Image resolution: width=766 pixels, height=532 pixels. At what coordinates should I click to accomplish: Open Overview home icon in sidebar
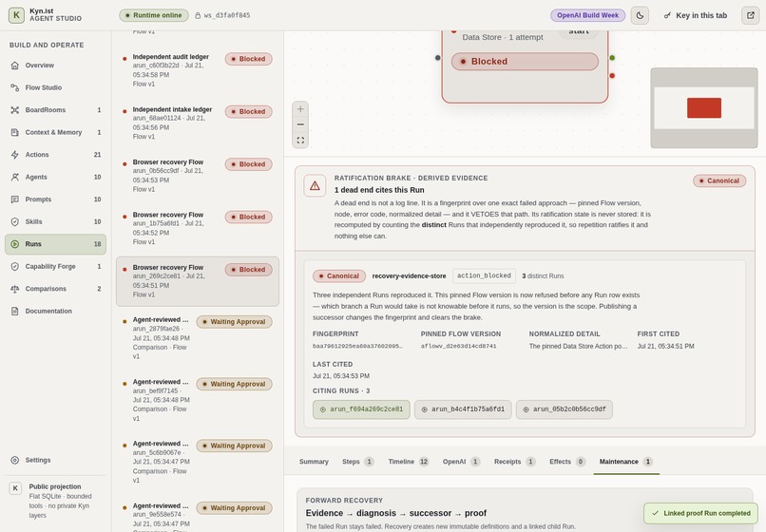pyautogui.click(x=15, y=66)
